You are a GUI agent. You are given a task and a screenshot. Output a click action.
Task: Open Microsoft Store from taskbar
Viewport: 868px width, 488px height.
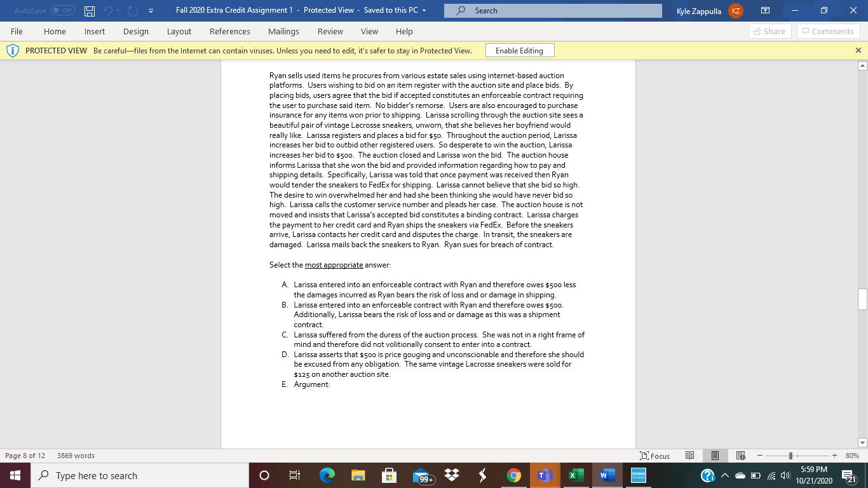point(389,475)
